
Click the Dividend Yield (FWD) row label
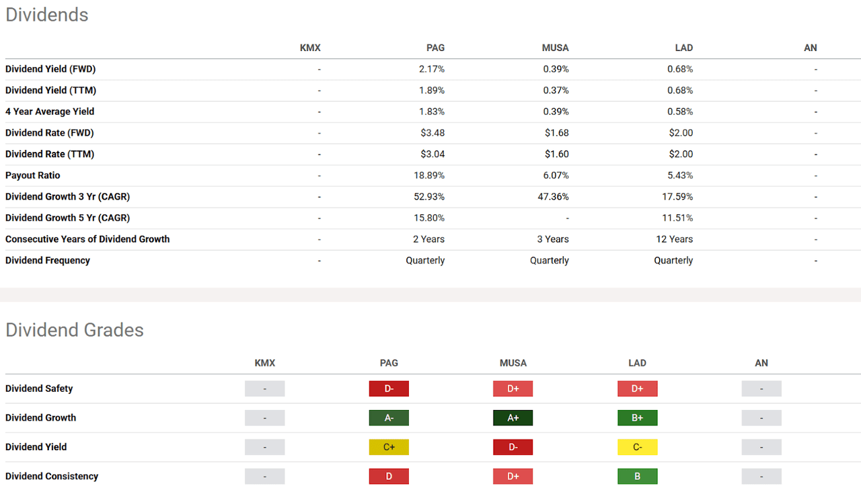coord(50,69)
